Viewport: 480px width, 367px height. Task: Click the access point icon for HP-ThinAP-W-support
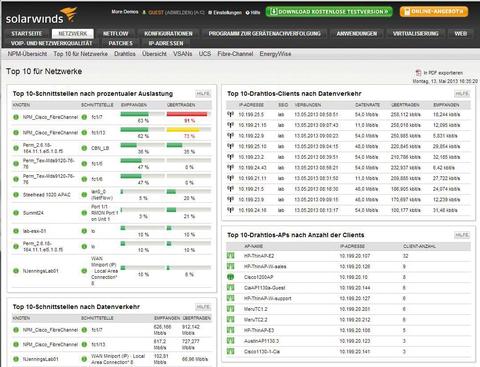pyautogui.click(x=230, y=298)
